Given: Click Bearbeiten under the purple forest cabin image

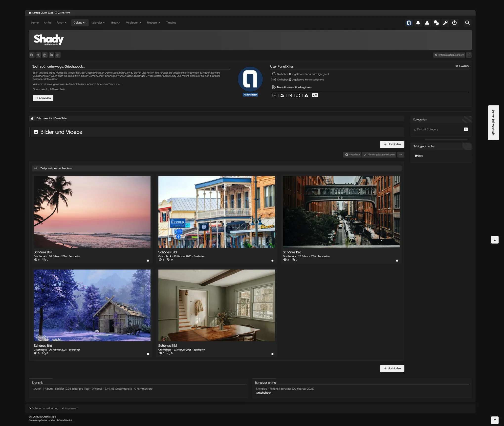Looking at the screenshot, I should [x=74, y=350].
